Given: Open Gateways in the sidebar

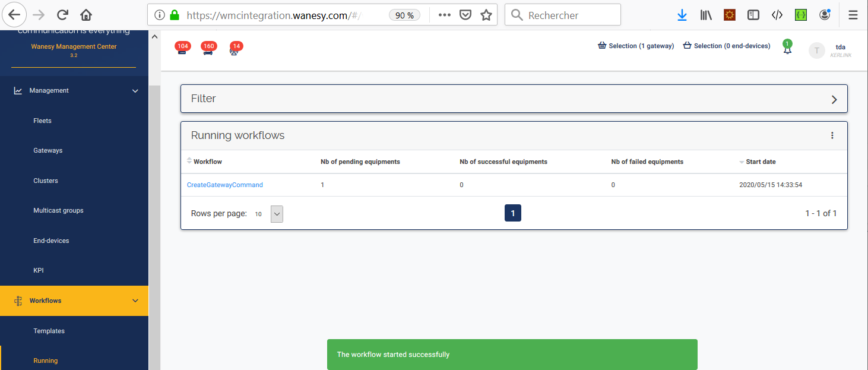Looking at the screenshot, I should (x=48, y=151).
